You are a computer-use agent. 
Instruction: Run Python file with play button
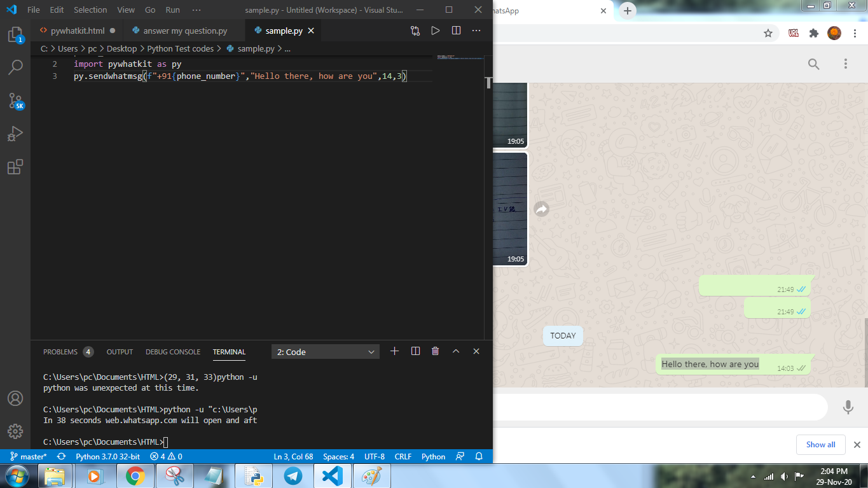click(436, 31)
